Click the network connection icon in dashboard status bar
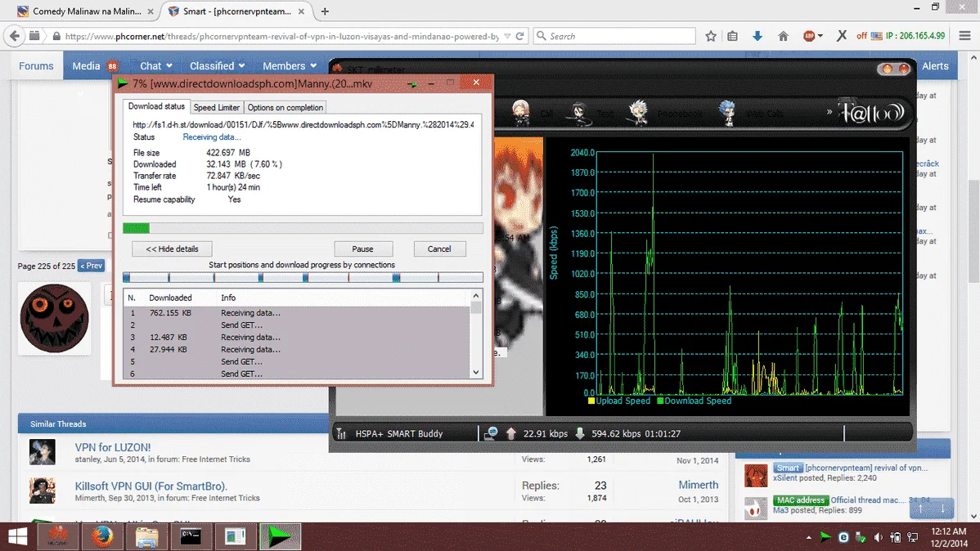Viewport: 980px width, 551px height. [491, 433]
